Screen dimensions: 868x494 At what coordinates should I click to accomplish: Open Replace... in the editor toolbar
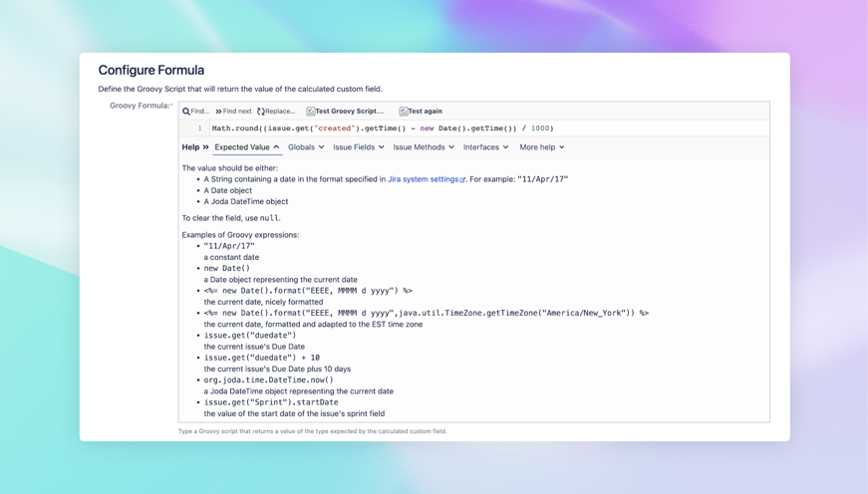point(276,112)
